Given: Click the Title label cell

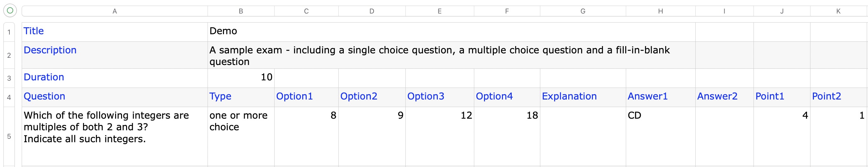Looking at the screenshot, I should [114, 32].
